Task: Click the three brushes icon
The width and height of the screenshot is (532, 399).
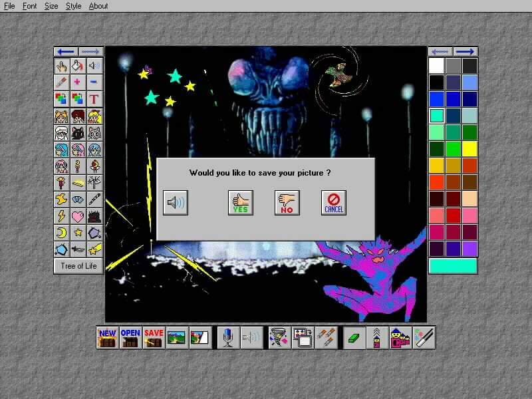Action: [327, 338]
